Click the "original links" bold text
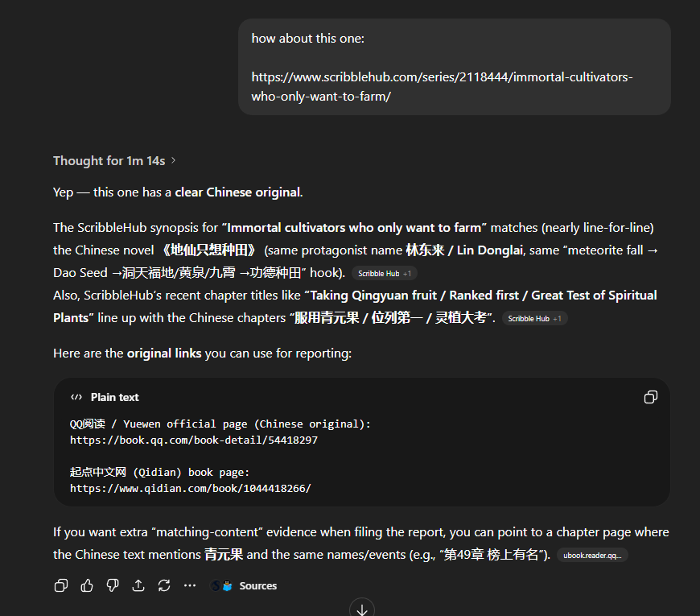The height and width of the screenshot is (616, 700). click(164, 353)
